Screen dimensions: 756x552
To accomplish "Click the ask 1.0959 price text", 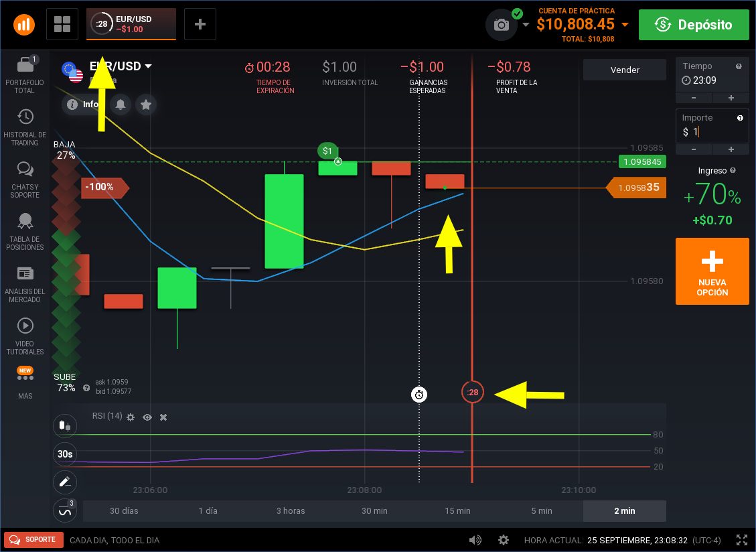I will click(x=112, y=382).
